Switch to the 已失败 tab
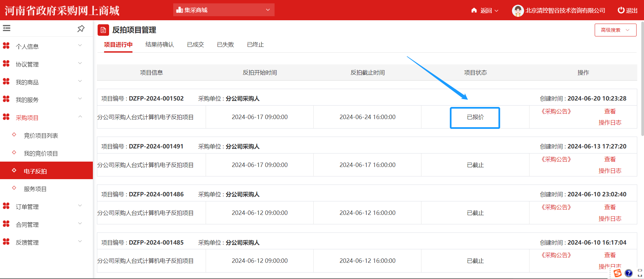This screenshot has width=644, height=279. (x=226, y=45)
